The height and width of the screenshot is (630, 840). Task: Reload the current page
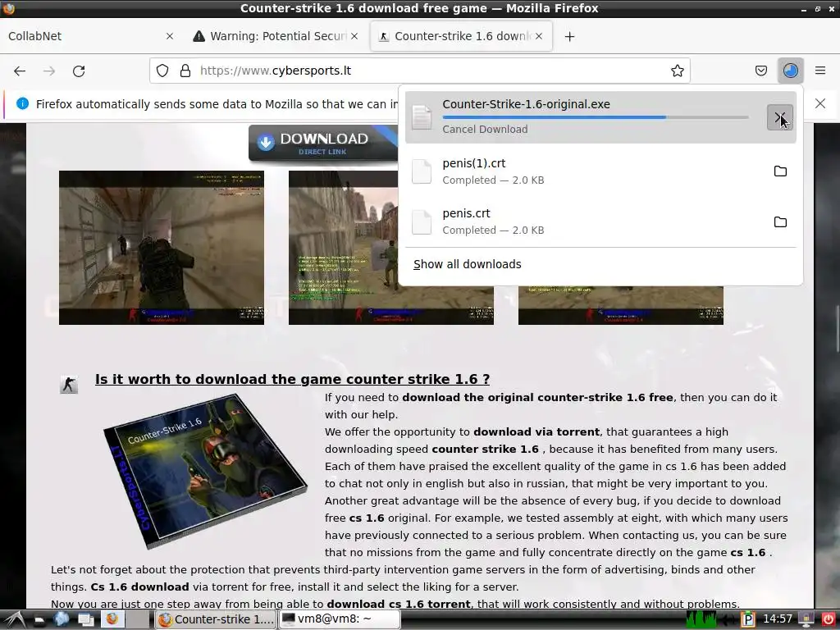tap(79, 71)
